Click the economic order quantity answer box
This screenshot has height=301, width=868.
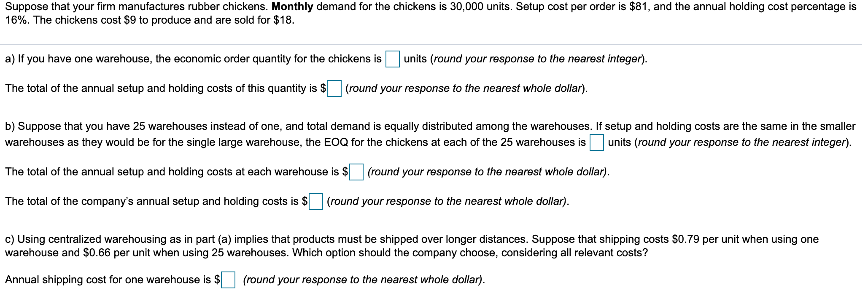click(x=392, y=59)
